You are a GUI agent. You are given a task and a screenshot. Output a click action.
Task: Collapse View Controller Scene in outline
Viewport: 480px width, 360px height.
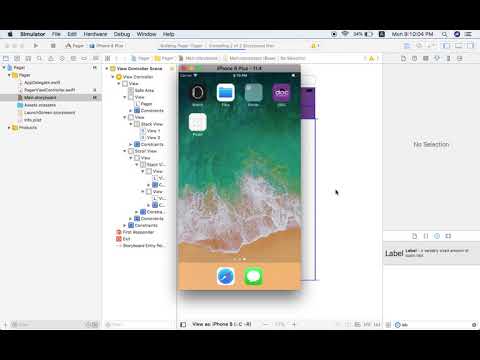(107, 69)
